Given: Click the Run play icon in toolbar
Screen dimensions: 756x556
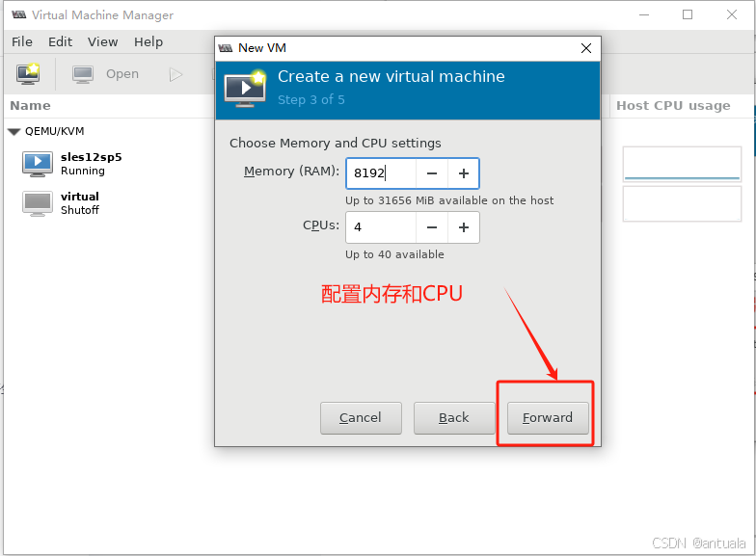Looking at the screenshot, I should point(175,75).
